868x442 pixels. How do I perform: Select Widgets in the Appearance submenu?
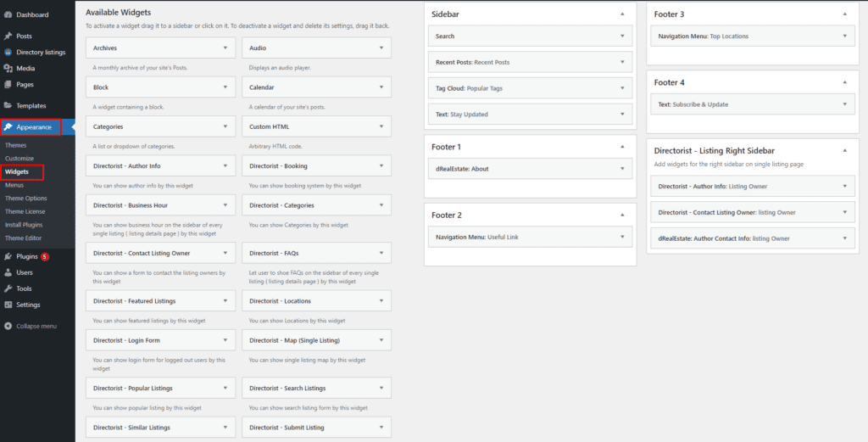coord(16,172)
